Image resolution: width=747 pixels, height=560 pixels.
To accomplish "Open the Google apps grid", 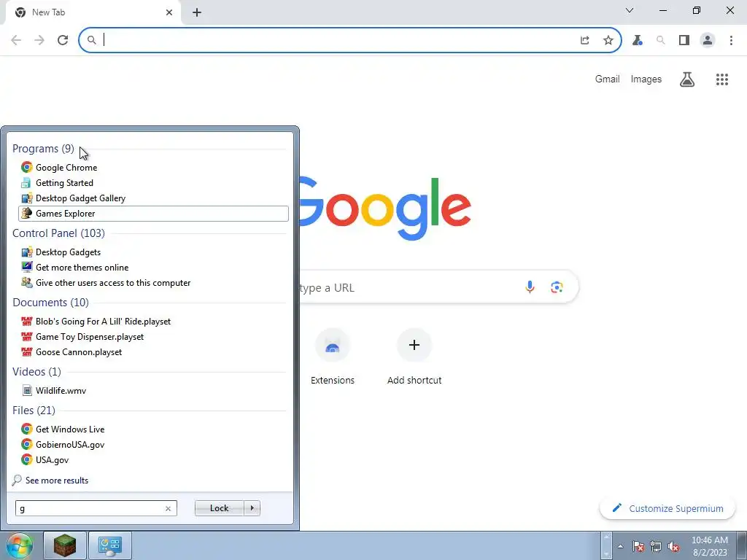I will coord(722,79).
